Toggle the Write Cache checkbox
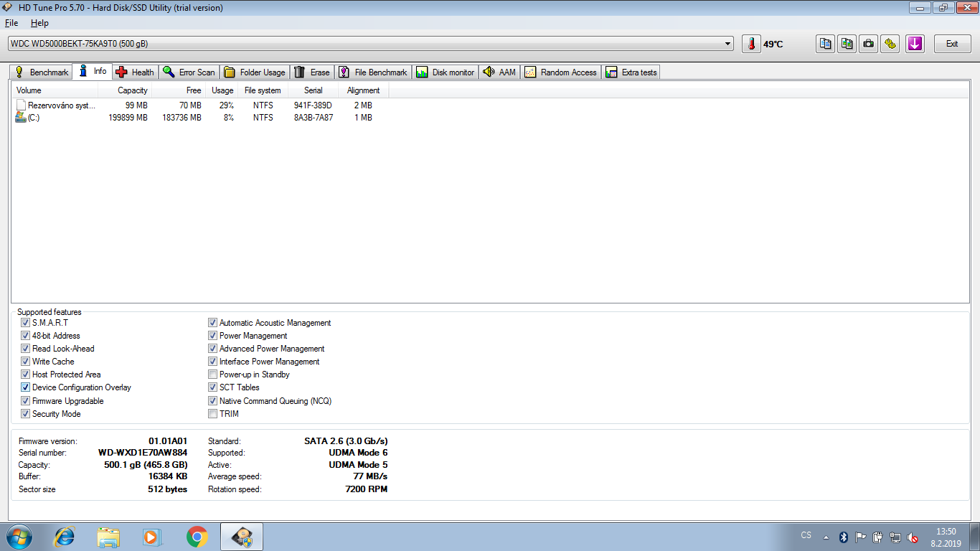 26,362
